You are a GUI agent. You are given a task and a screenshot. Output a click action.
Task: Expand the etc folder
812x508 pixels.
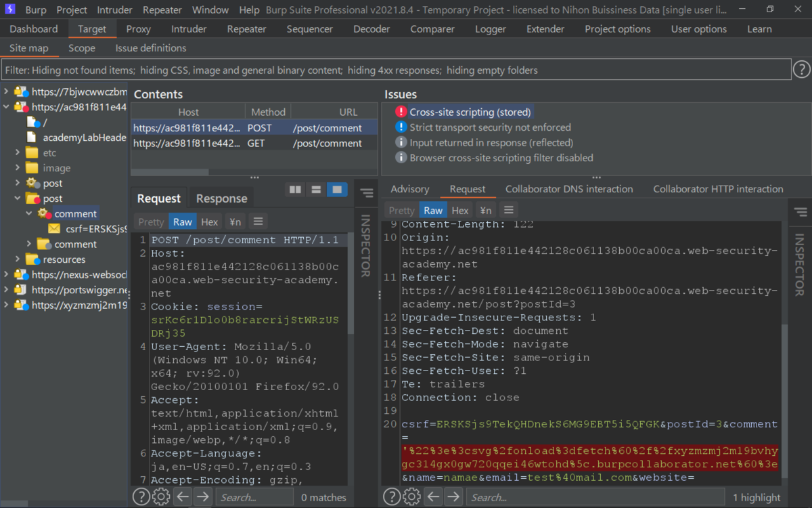pyautogui.click(x=18, y=152)
